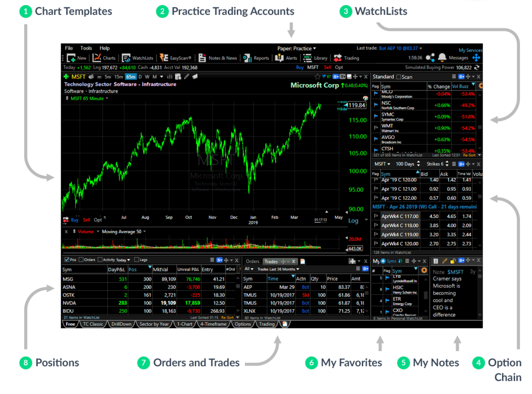This screenshot has height=394, width=532.
Task: Open the Reports toolbar icon
Action: click(x=247, y=58)
